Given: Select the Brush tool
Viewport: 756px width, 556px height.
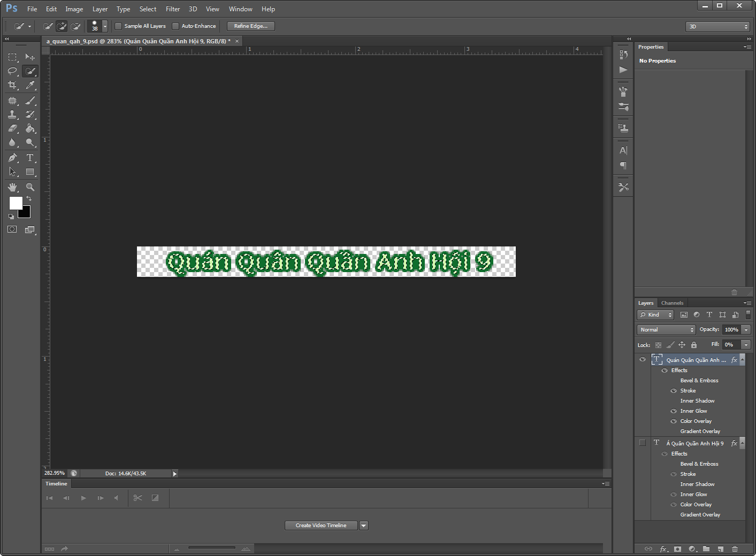Looking at the screenshot, I should click(30, 100).
